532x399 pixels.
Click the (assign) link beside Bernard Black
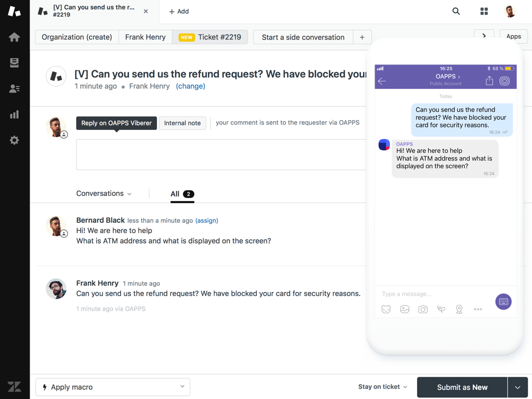tap(207, 221)
